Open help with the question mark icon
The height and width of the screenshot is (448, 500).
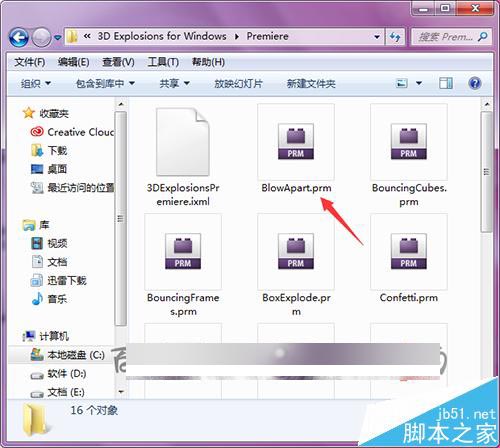click(475, 83)
